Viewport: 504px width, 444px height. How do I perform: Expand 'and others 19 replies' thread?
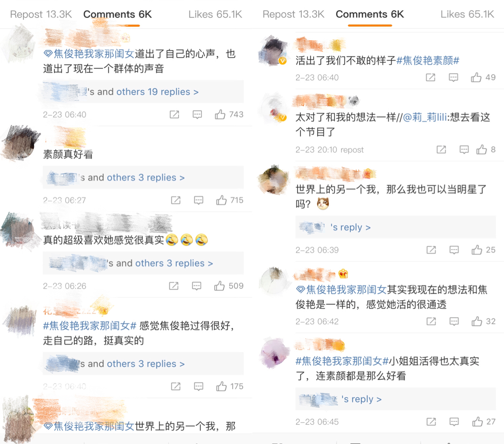coord(143,91)
